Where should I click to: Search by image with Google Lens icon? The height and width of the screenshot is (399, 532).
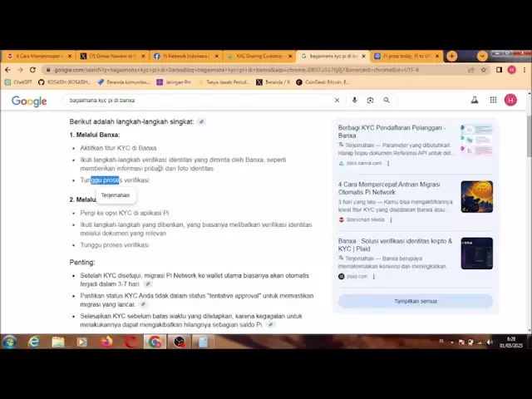[370, 101]
